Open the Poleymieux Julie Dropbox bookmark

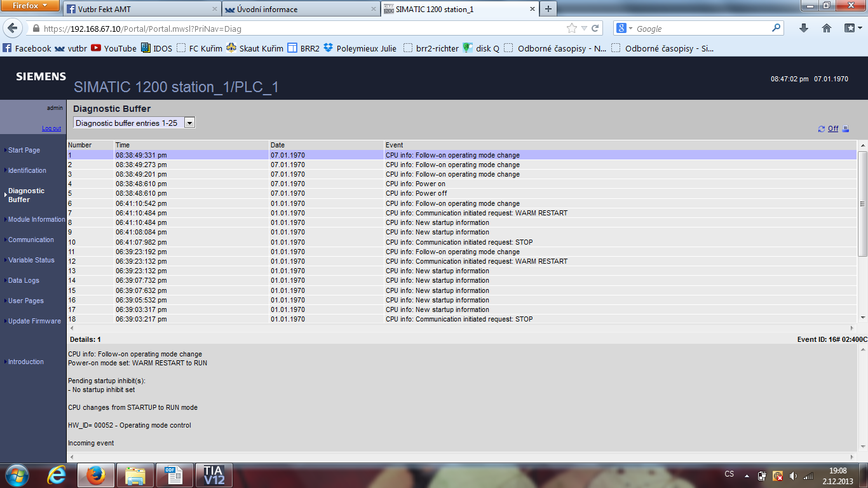point(360,48)
